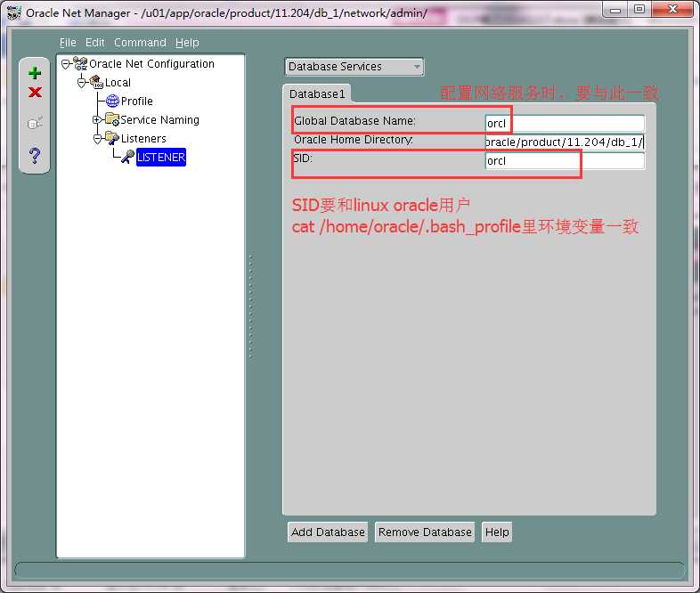Collapse the Oracle Net Configuration tree node
Viewport: 700px width, 593px height.
tap(66, 64)
